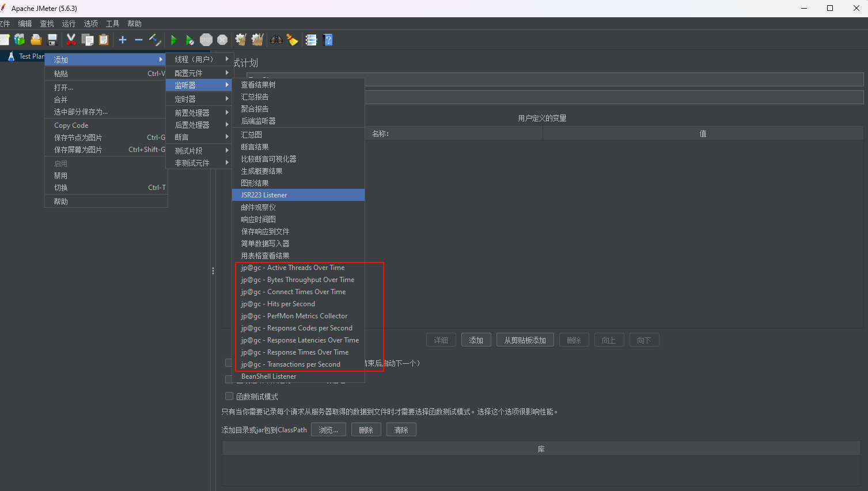Choose 打开... in context menu
The image size is (868, 491).
point(106,87)
